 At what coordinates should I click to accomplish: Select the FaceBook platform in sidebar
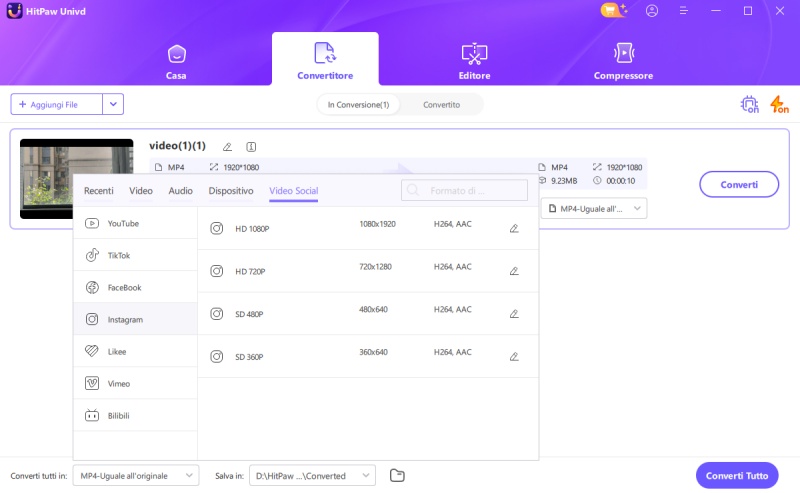[135, 287]
